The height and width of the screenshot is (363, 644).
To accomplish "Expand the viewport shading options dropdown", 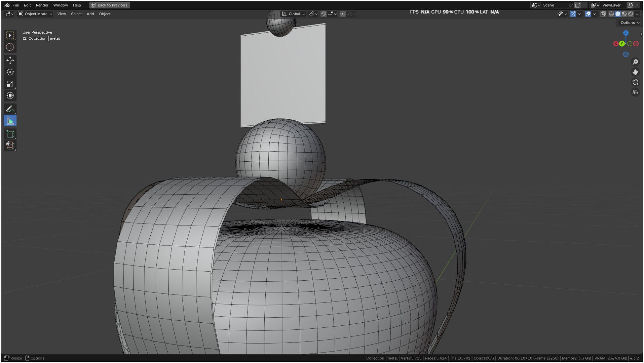I will 637,14.
